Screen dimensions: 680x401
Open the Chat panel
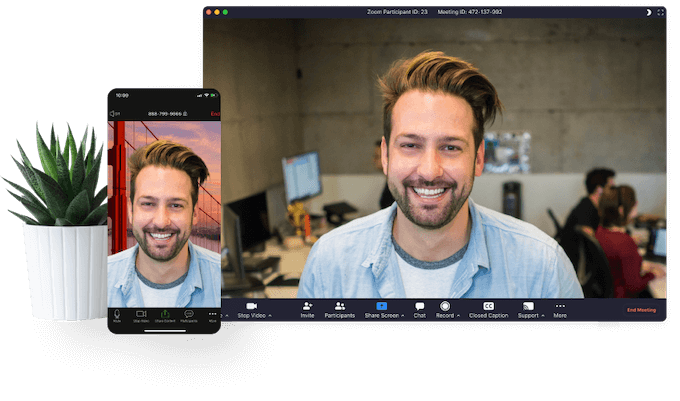[420, 306]
